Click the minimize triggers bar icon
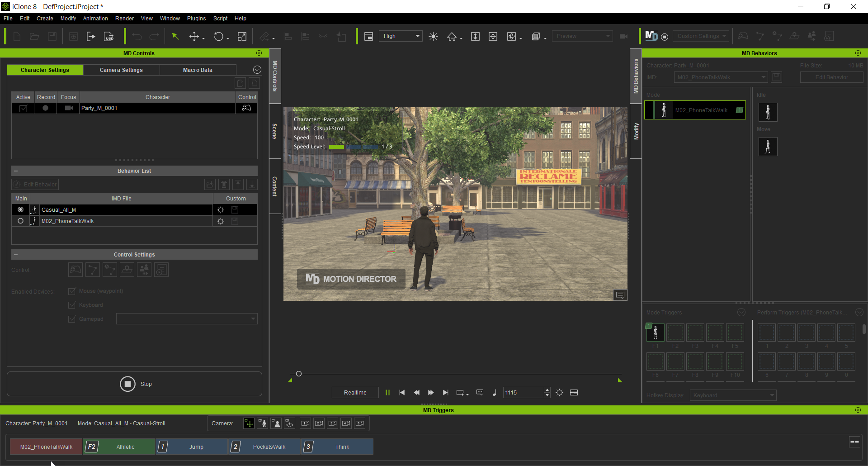The height and width of the screenshot is (466, 868). click(x=854, y=442)
